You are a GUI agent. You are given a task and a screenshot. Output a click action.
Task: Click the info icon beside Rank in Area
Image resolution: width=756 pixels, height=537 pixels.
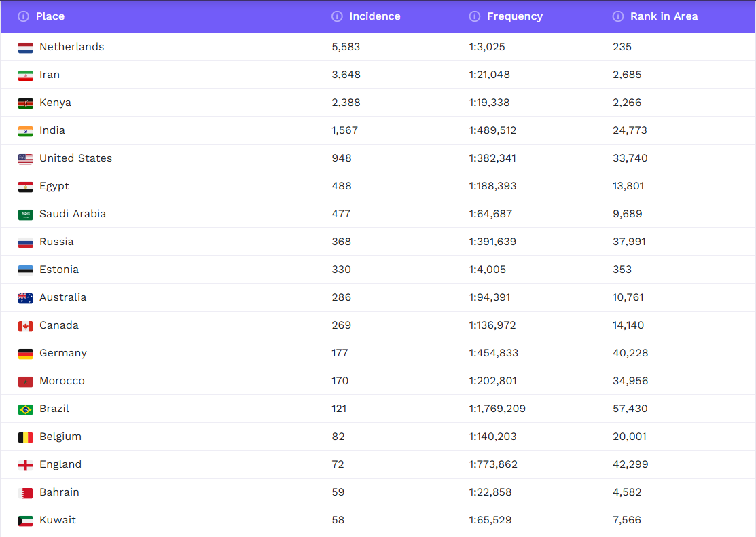[618, 16]
